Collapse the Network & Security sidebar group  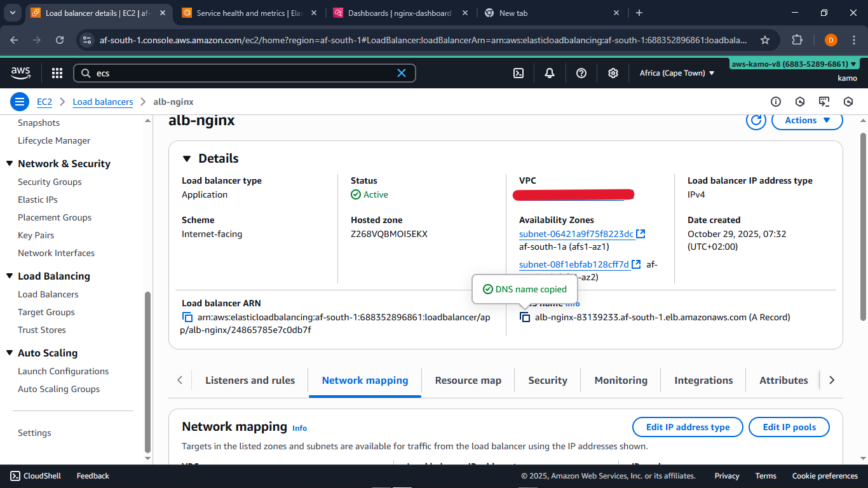click(x=10, y=164)
